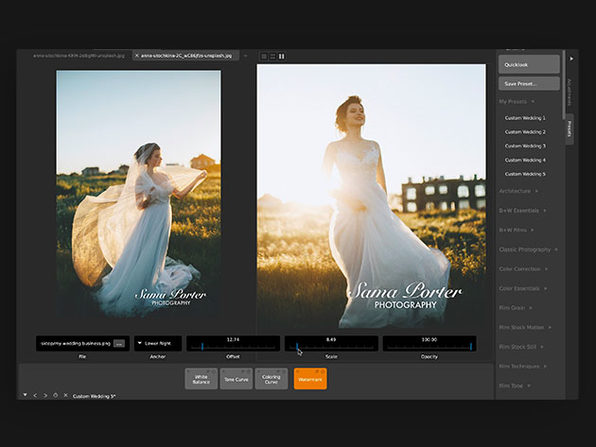The width and height of the screenshot is (596, 447).
Task: Close the second image tab with X
Action: tap(137, 55)
